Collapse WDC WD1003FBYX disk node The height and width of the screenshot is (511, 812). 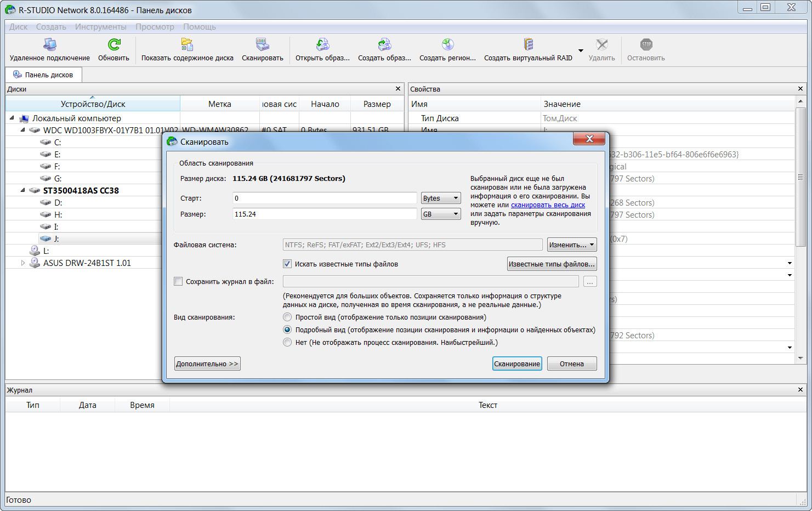[23, 130]
